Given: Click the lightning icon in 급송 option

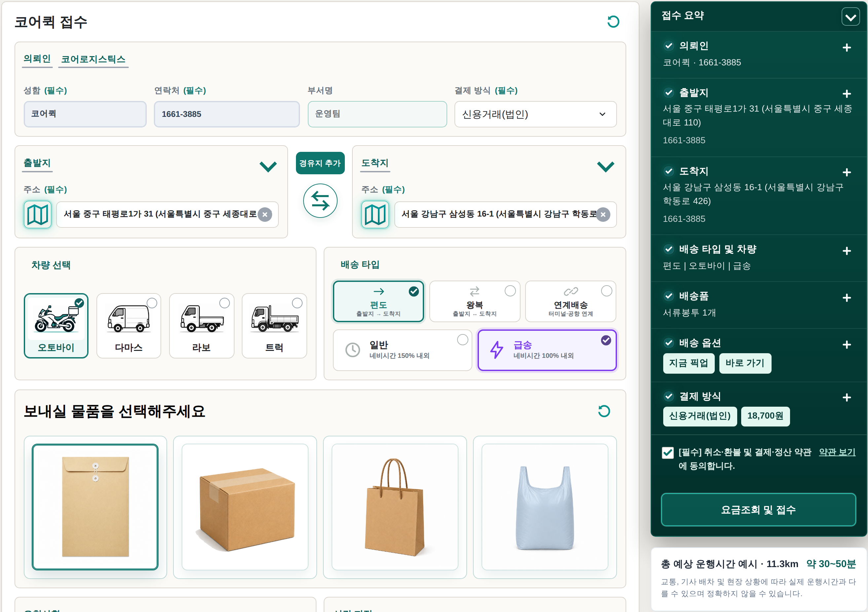Looking at the screenshot, I should [x=496, y=350].
